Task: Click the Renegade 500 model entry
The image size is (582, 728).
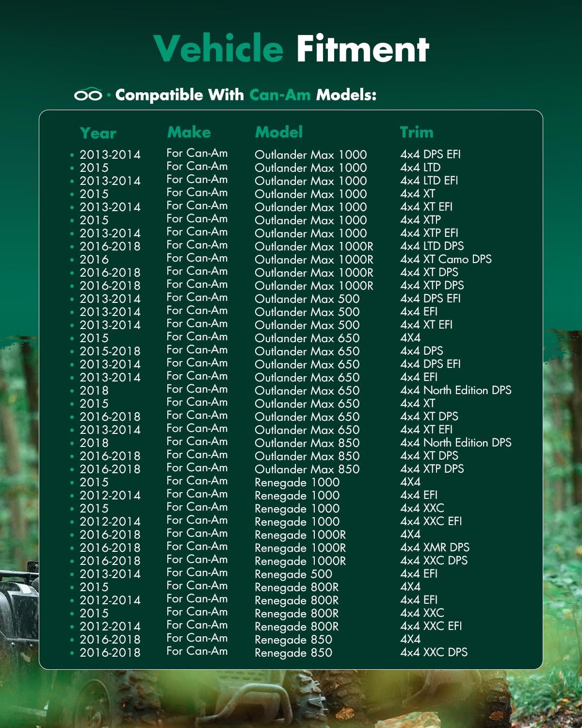Action: (x=293, y=574)
